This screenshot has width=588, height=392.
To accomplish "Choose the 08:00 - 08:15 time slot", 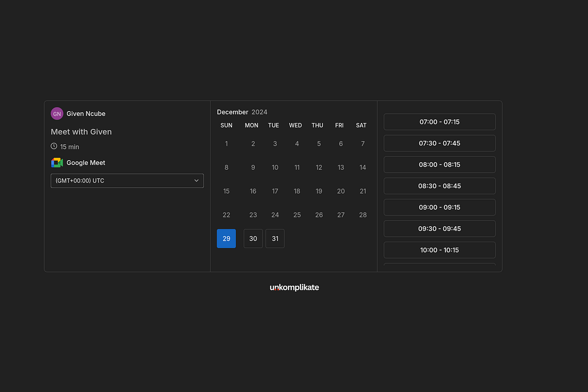I will 439,164.
